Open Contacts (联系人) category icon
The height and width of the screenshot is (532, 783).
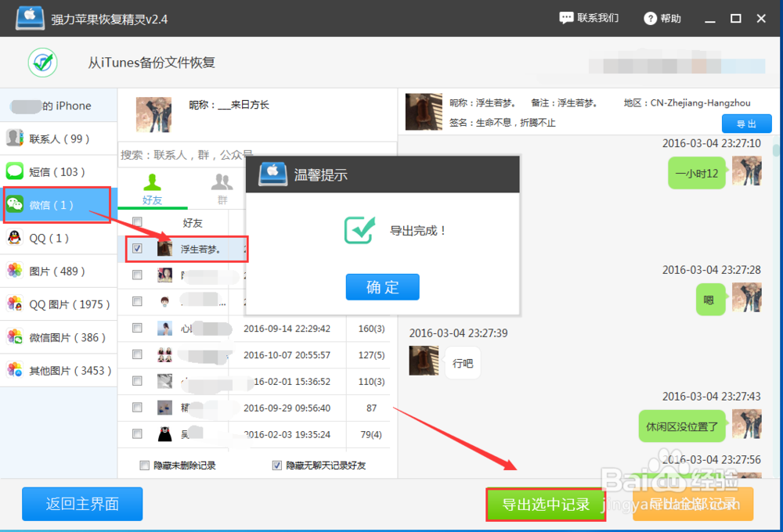point(14,138)
